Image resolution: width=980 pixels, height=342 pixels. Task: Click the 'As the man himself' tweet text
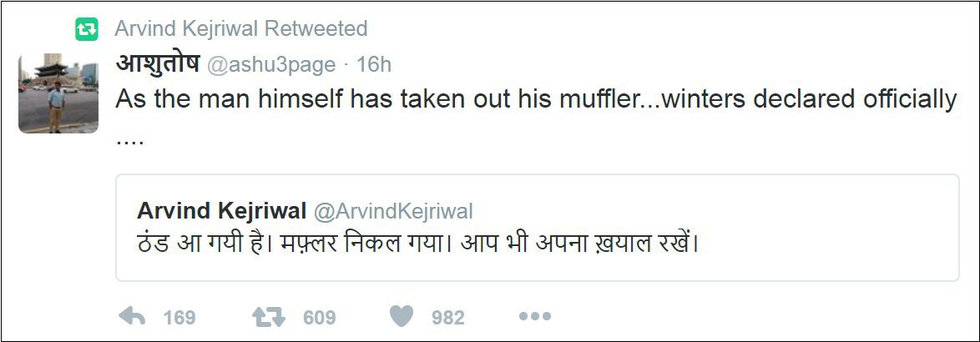536,100
